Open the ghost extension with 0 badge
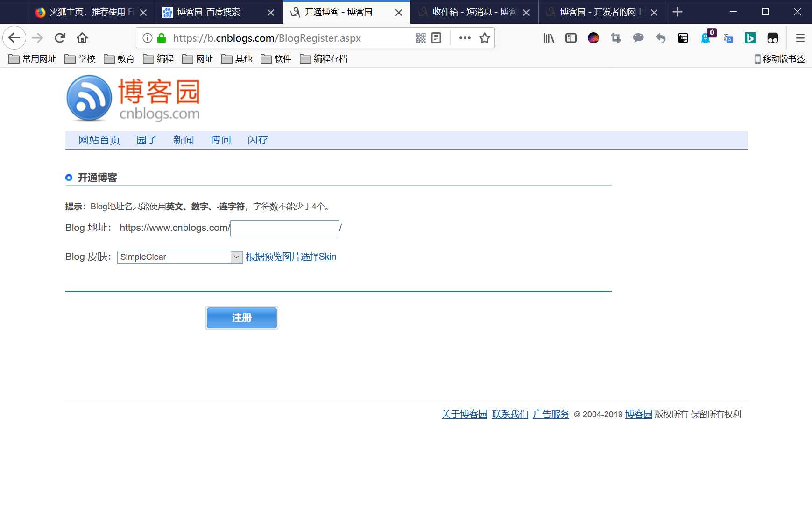Image resolution: width=812 pixels, height=507 pixels. point(706,37)
